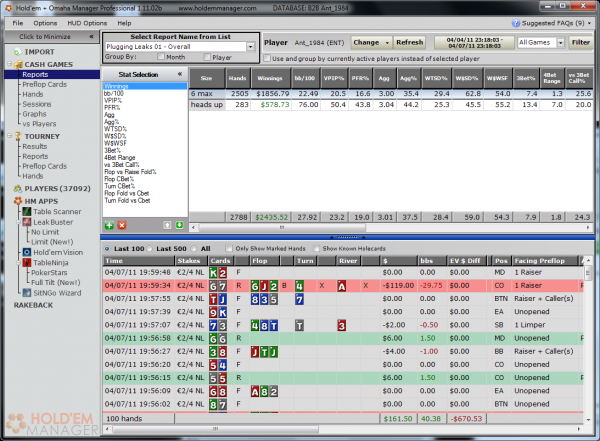This screenshot has width=600, height=441.
Task: Collapse TableNinja tree node
Action: (18, 263)
